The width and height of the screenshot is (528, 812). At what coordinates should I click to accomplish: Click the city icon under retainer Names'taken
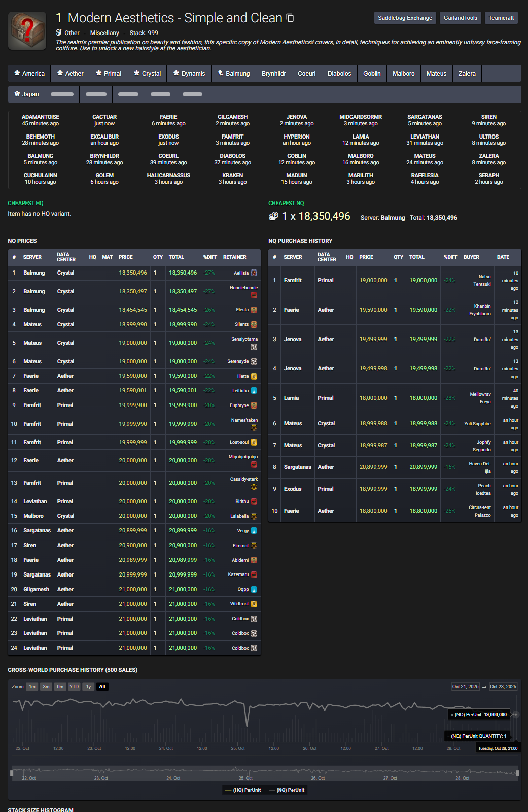pyautogui.click(x=254, y=427)
